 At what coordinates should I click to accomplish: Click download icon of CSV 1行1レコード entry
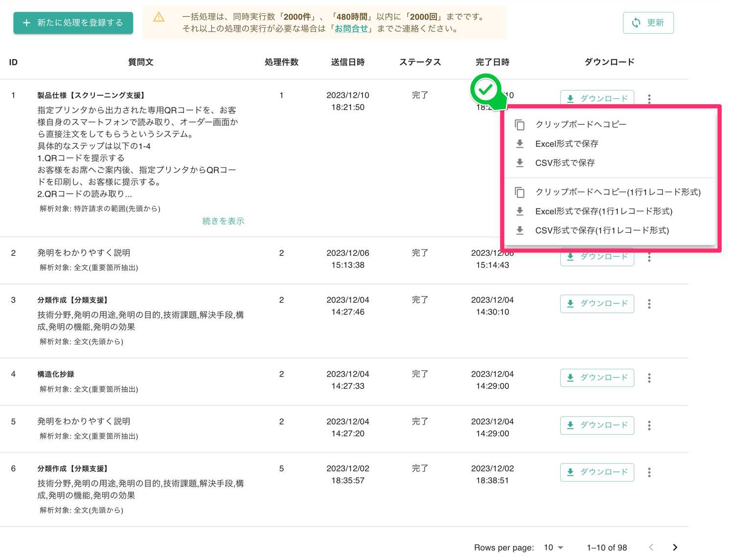coord(520,230)
